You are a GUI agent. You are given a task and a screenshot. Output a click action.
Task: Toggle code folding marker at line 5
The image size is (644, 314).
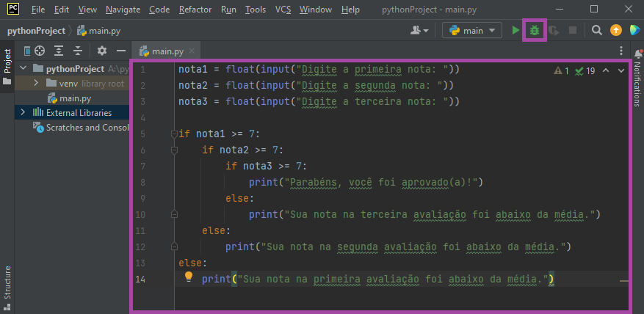[x=174, y=134]
